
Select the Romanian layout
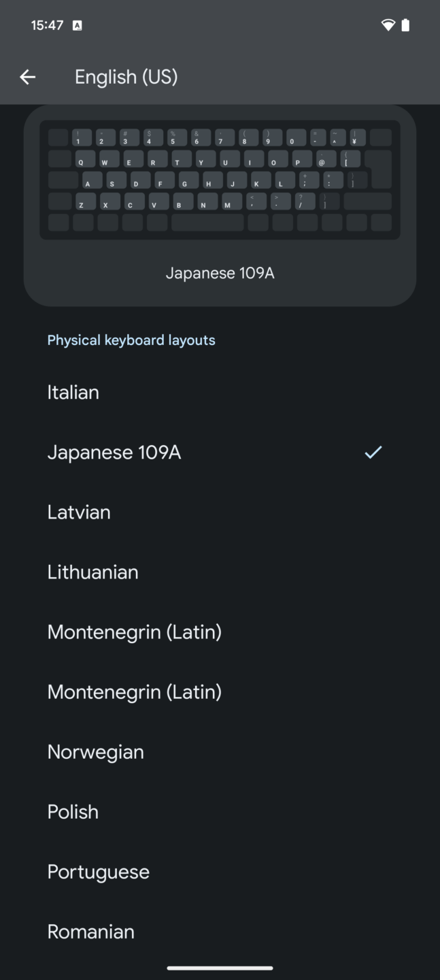pyautogui.click(x=90, y=931)
